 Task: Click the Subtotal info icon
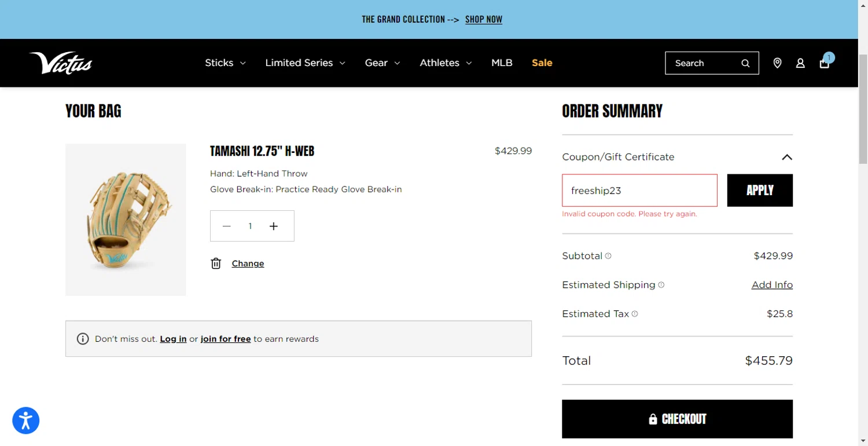[608, 256]
